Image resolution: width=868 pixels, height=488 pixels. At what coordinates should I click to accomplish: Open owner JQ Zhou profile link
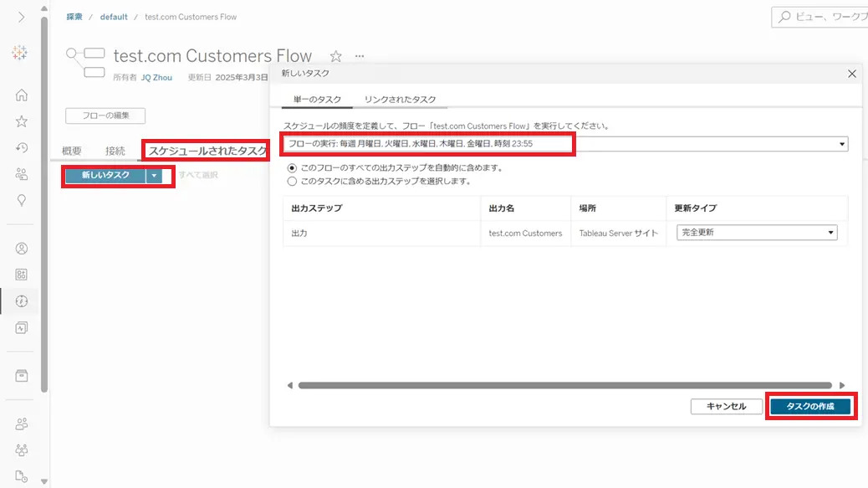point(156,78)
